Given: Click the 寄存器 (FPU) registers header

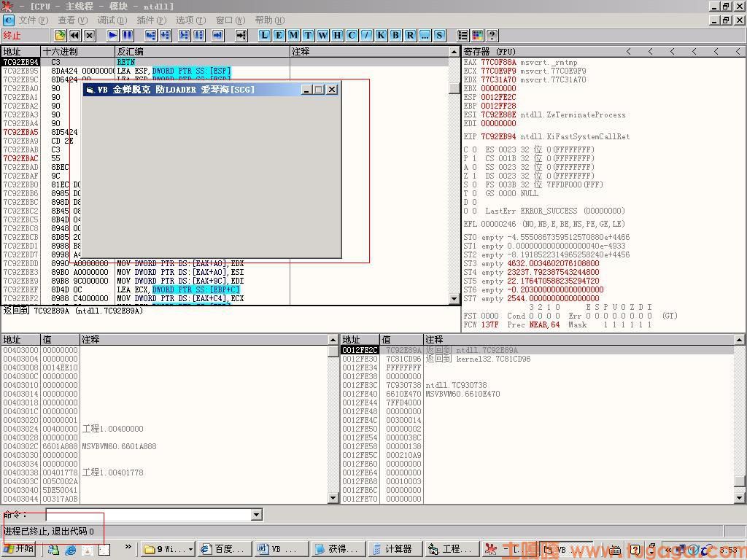Looking at the screenshot, I should tap(489, 52).
